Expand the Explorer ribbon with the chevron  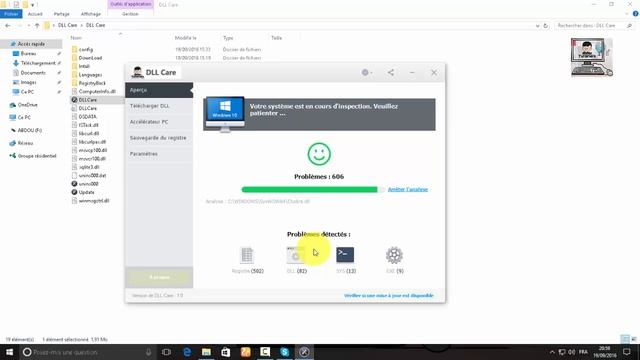(627, 14)
